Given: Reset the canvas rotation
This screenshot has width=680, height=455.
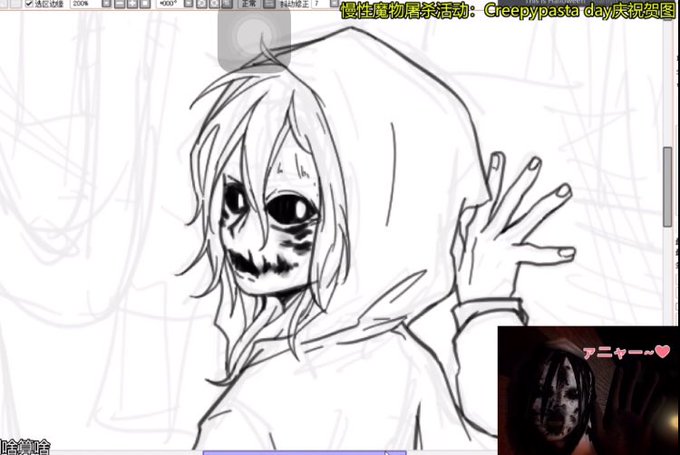Looking at the screenshot, I should pyautogui.click(x=227, y=3).
